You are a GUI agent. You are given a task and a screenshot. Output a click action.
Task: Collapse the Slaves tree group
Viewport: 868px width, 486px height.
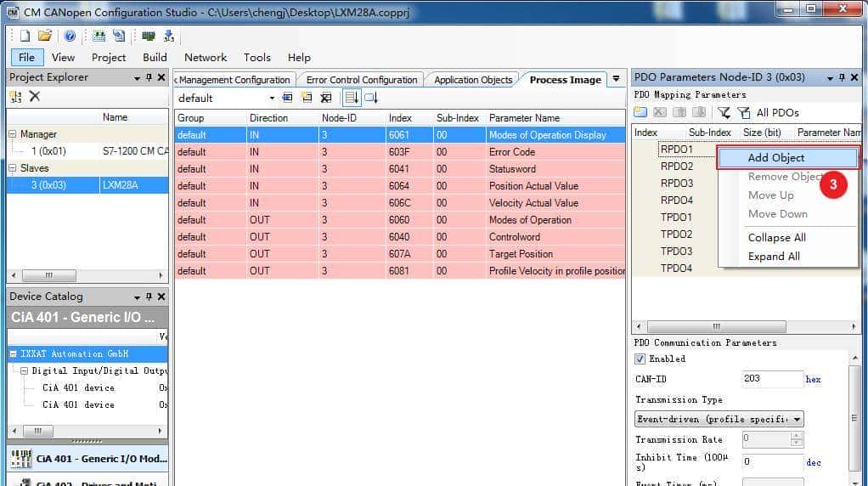[13, 168]
